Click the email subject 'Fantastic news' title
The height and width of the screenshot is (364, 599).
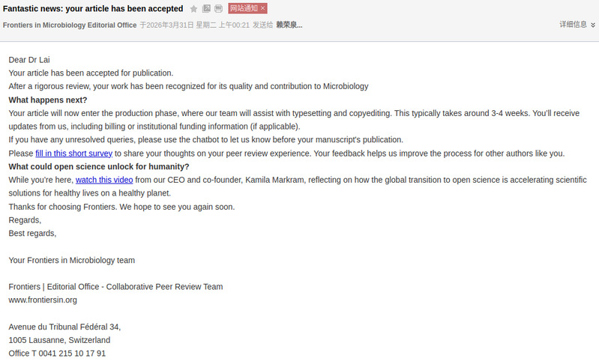click(x=93, y=9)
